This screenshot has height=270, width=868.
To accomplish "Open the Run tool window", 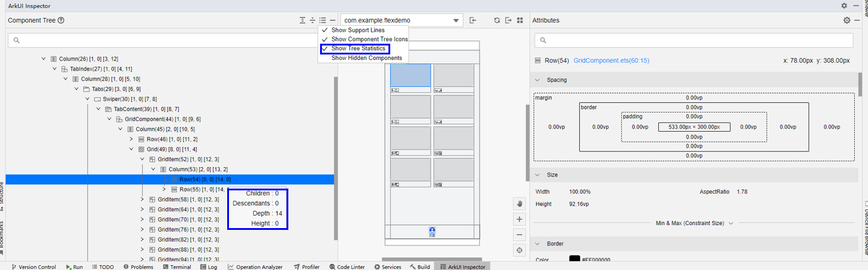I will [74, 267].
